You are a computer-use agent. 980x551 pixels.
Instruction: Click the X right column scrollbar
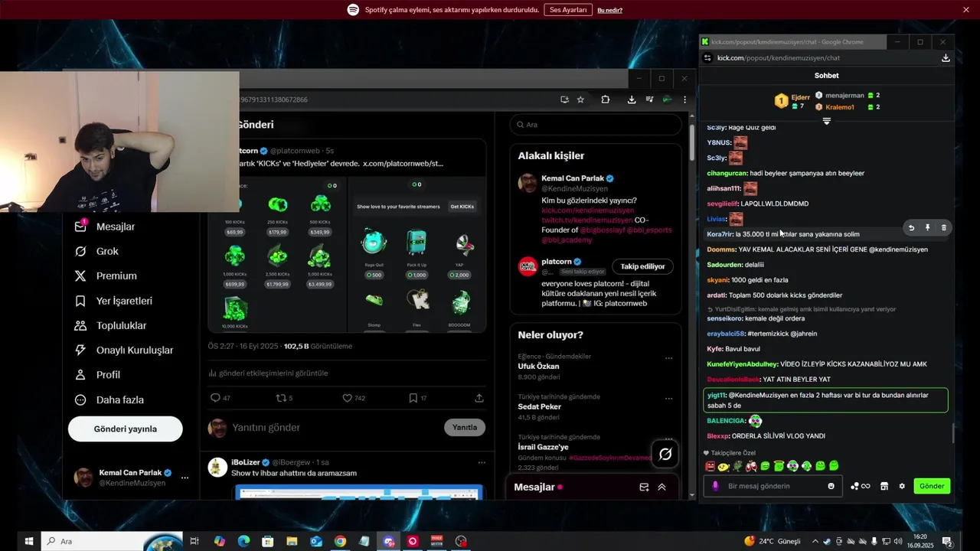click(x=693, y=142)
